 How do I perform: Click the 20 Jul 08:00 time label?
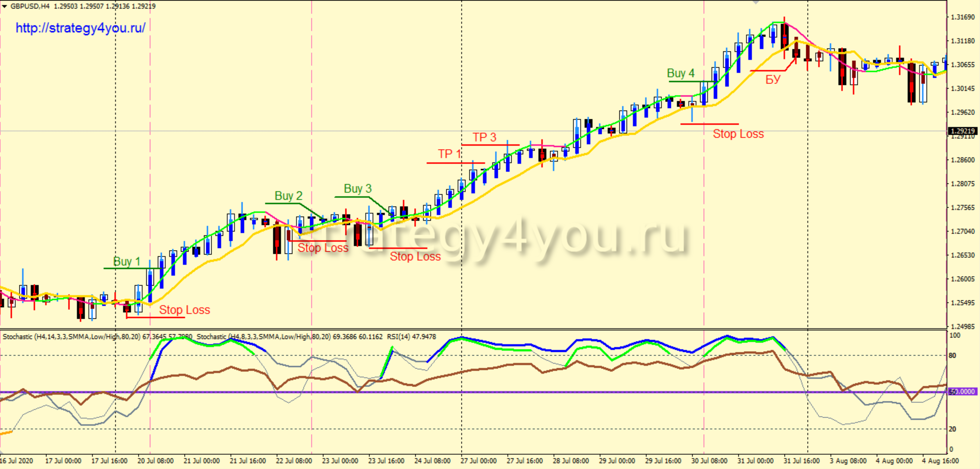[155, 461]
